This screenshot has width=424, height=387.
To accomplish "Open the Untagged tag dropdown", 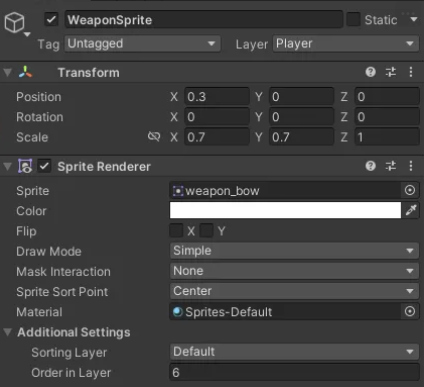I will tap(142, 44).
